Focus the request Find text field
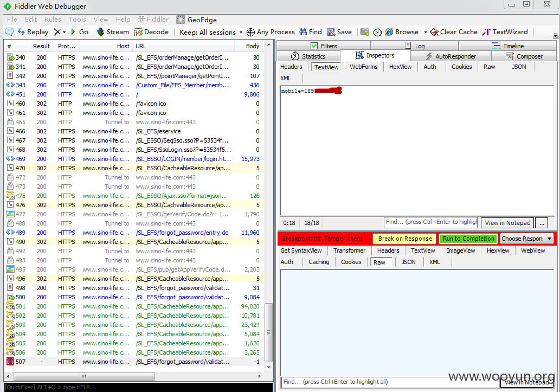The height and width of the screenshot is (392, 560). point(431,222)
